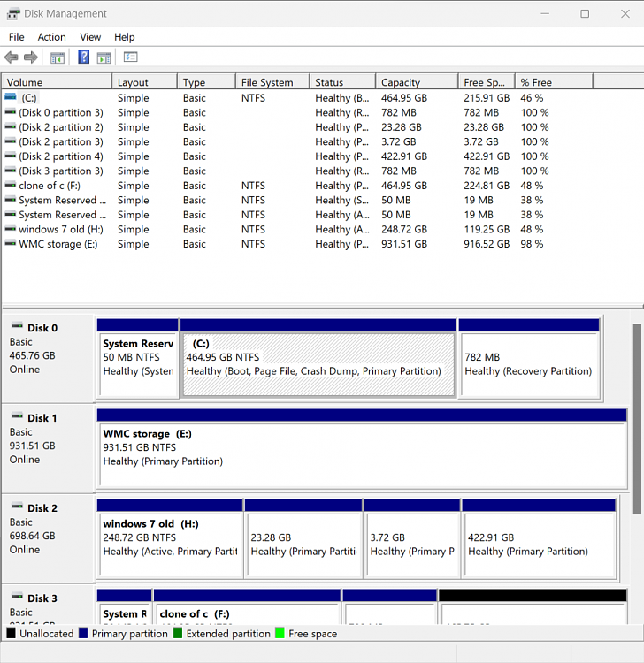Click the vertical scrollbar of the disk view
Image resolution: width=644 pixels, height=663 pixels.
pos(637,419)
